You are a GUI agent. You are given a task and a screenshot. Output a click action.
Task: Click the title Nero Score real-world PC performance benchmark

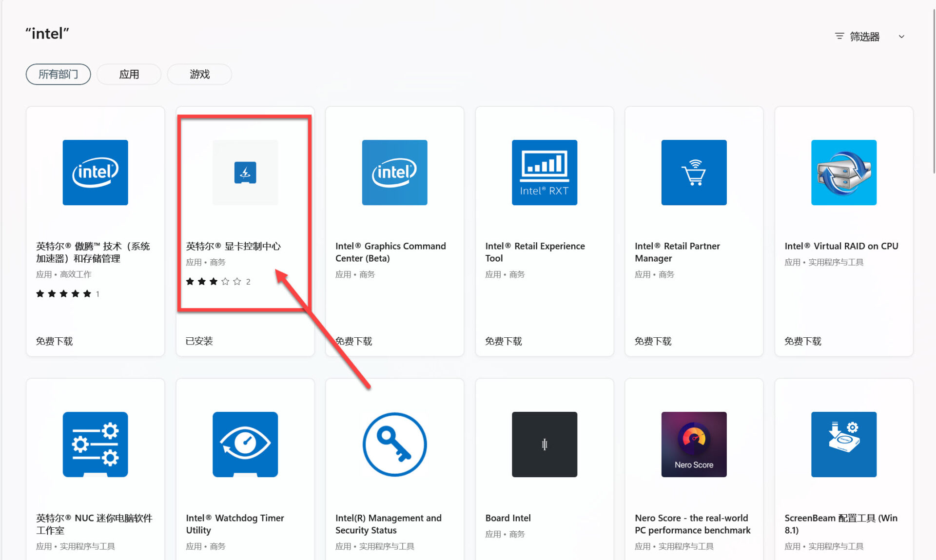pyautogui.click(x=692, y=524)
